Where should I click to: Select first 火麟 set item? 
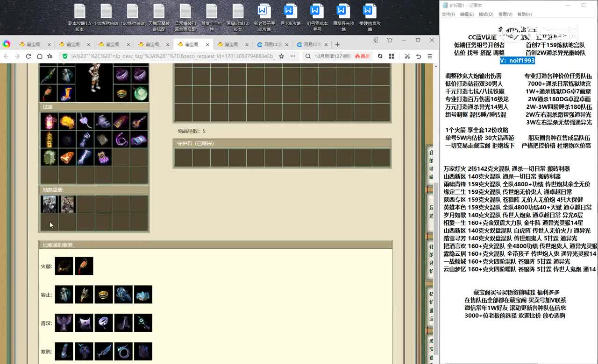64,266
